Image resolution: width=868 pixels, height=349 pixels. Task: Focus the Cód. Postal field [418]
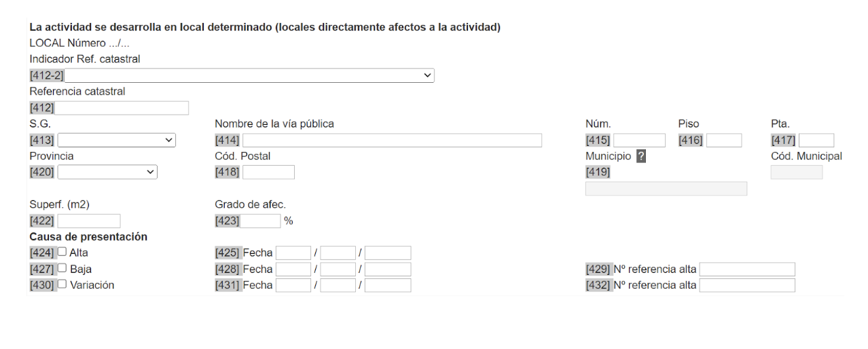(268, 172)
